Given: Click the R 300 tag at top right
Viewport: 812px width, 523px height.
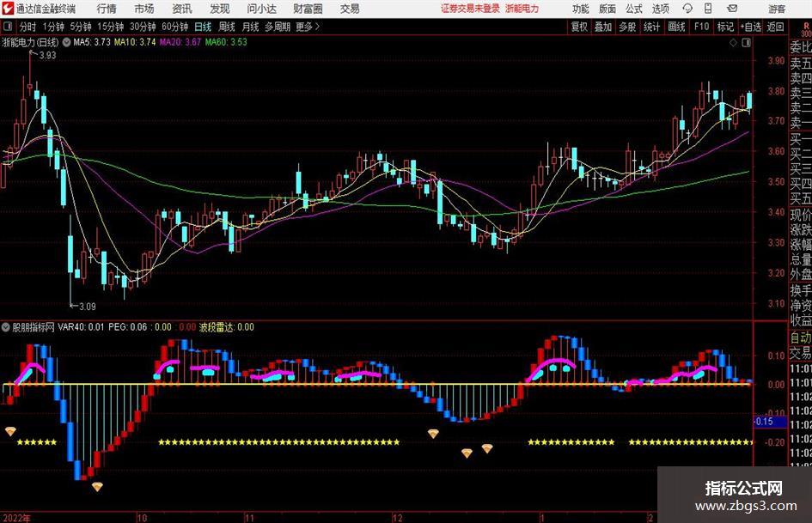Looking at the screenshot, I should point(806,29).
